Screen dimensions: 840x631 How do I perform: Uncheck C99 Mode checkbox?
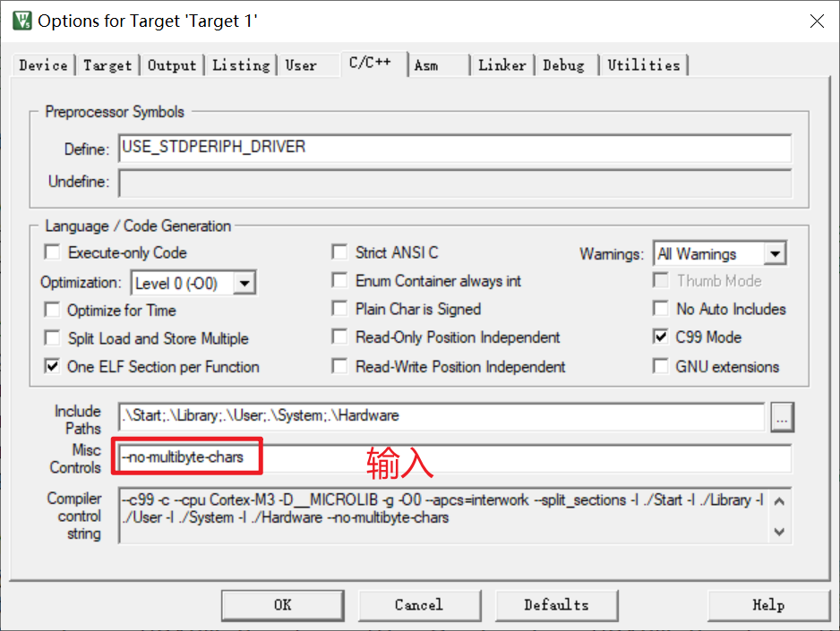coord(661,337)
